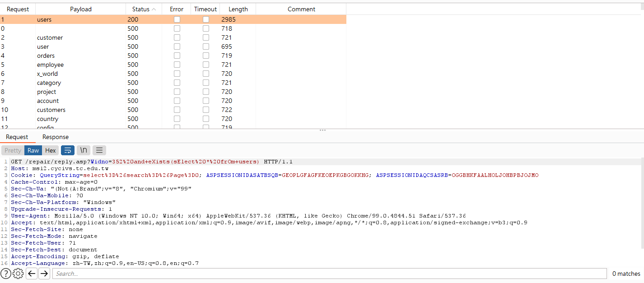Toggle Error checkbox for country row

177,119
